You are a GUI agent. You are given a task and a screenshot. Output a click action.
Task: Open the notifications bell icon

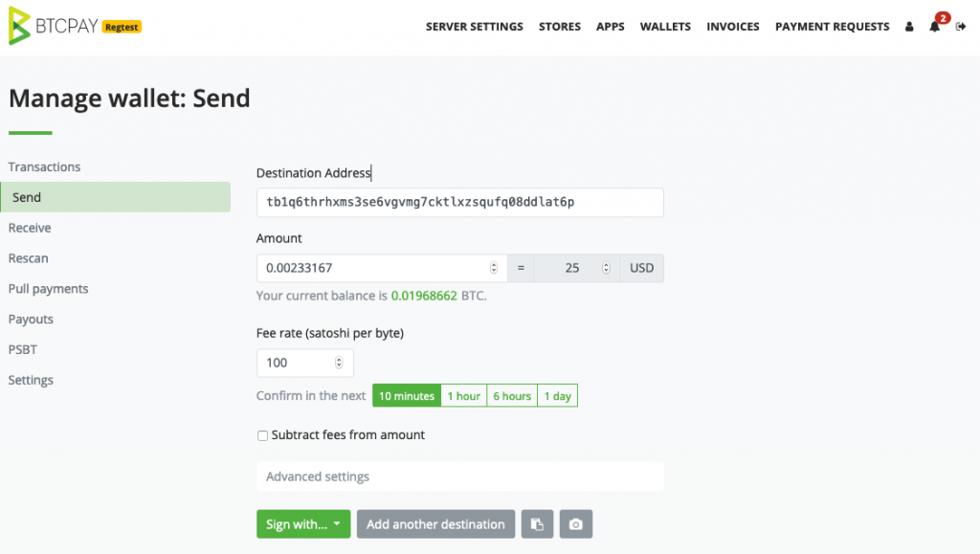coord(934,26)
